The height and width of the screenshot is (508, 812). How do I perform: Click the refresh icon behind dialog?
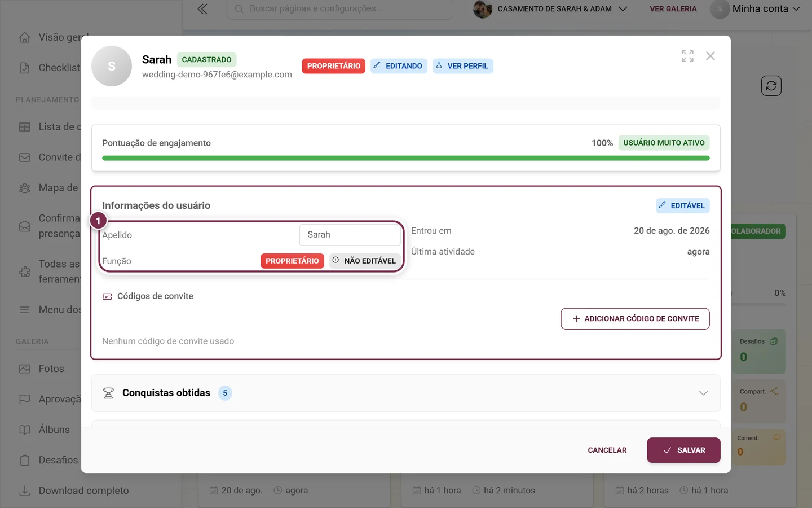[771, 86]
